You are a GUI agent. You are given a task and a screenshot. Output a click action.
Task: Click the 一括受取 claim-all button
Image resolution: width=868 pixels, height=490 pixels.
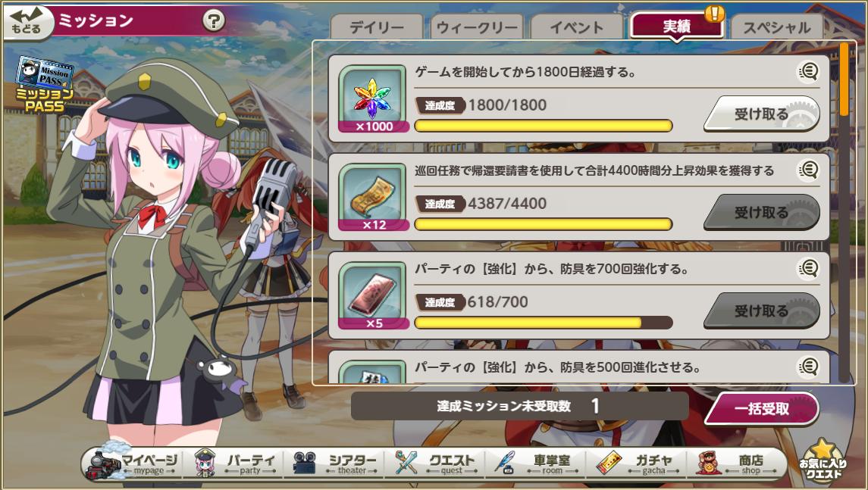click(x=762, y=409)
